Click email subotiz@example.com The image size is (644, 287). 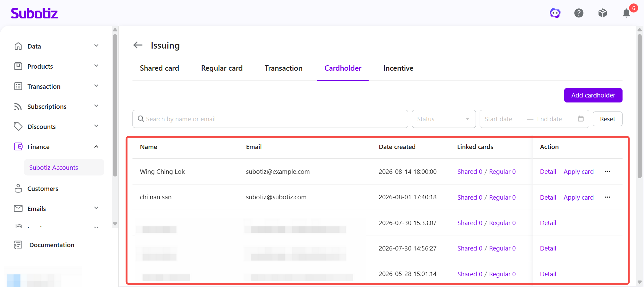(x=278, y=171)
